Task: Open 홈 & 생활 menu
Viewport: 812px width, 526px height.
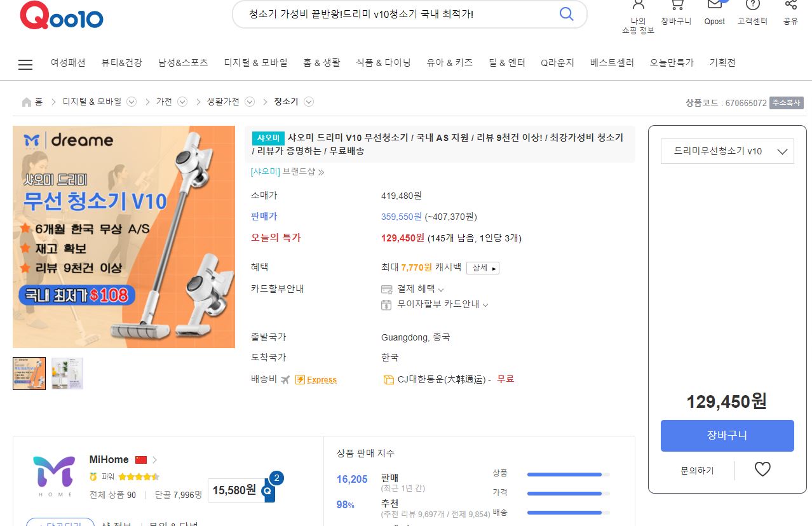Action: pos(321,63)
